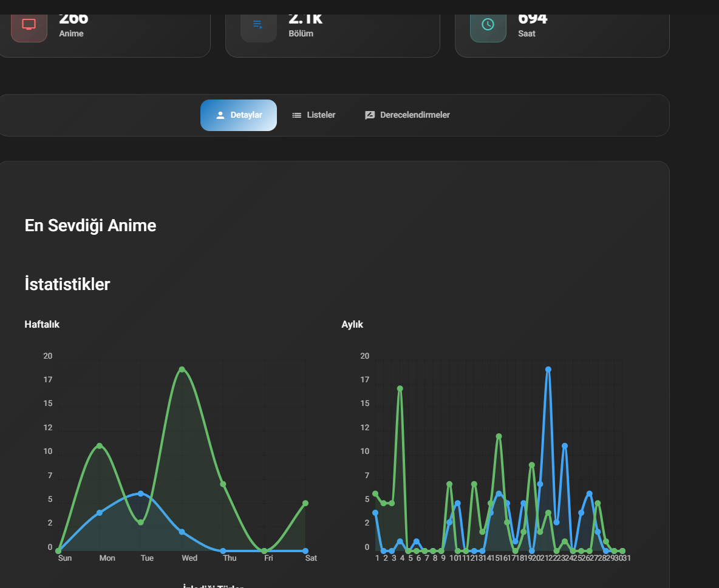
Task: Click green Thursday data point in Haftalık chart
Action: [x=223, y=484]
